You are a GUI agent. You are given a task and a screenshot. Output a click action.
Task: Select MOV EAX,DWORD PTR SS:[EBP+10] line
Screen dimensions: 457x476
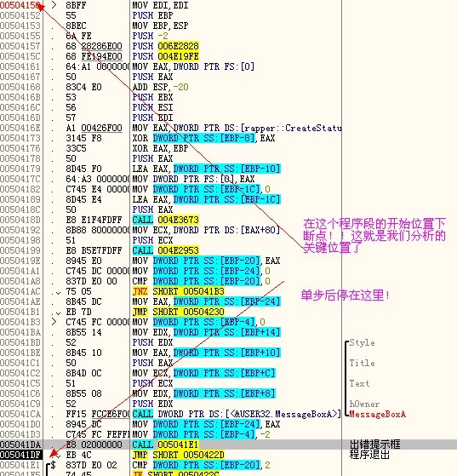[206, 353]
